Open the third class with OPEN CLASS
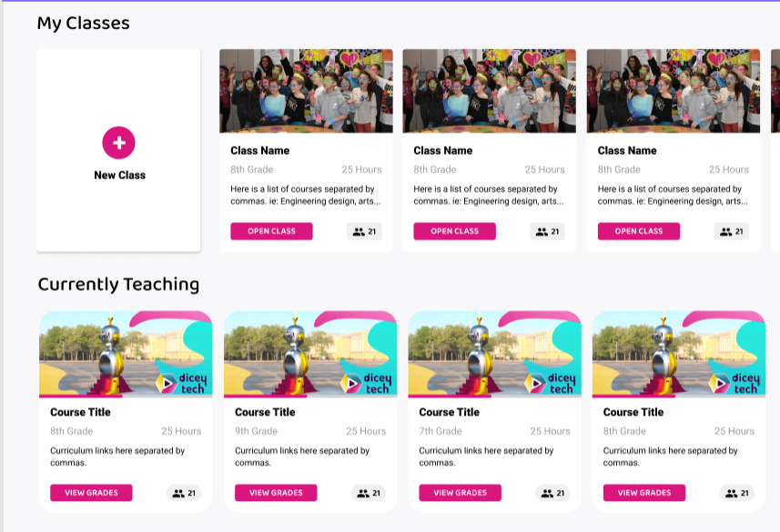 coord(639,231)
